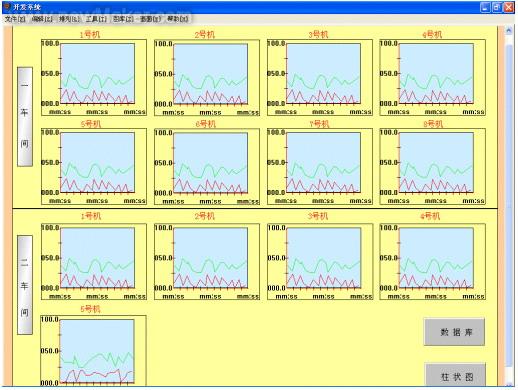Open the 工具 menu
This screenshot has height=390, width=518.
(96, 19)
